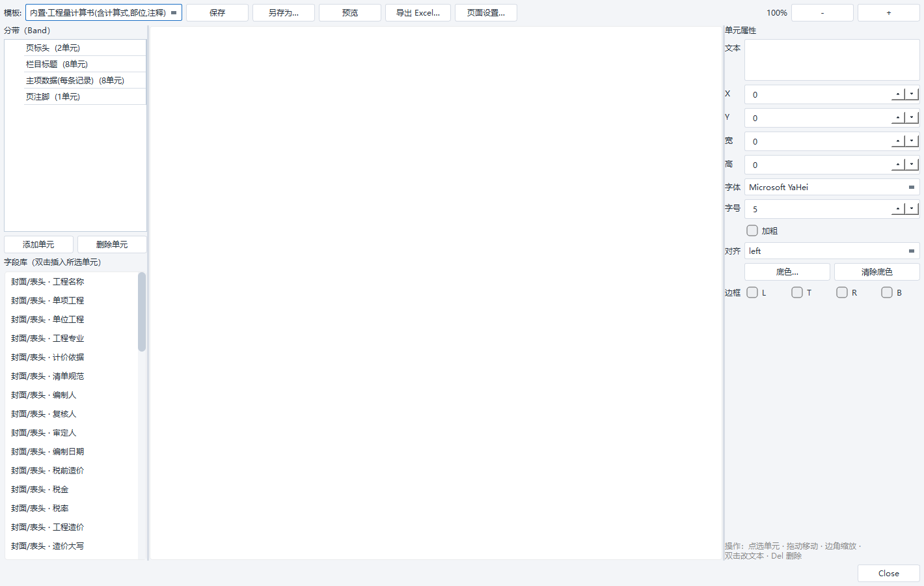
Task: Open the 字体 font dropdown
Action: [832, 187]
